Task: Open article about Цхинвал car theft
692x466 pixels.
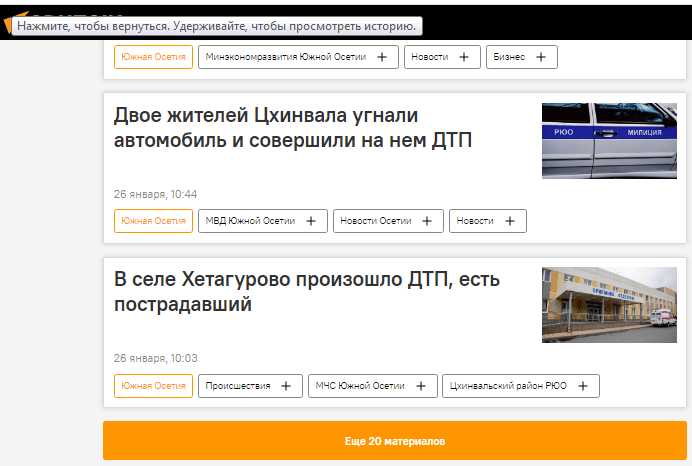Action: click(293, 127)
